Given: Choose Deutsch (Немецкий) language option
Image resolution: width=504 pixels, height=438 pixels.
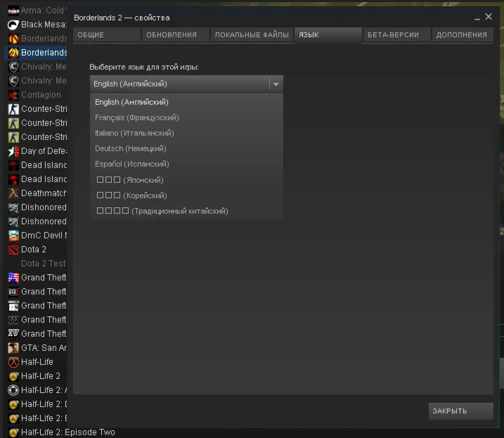Looking at the screenshot, I should 186,148.
